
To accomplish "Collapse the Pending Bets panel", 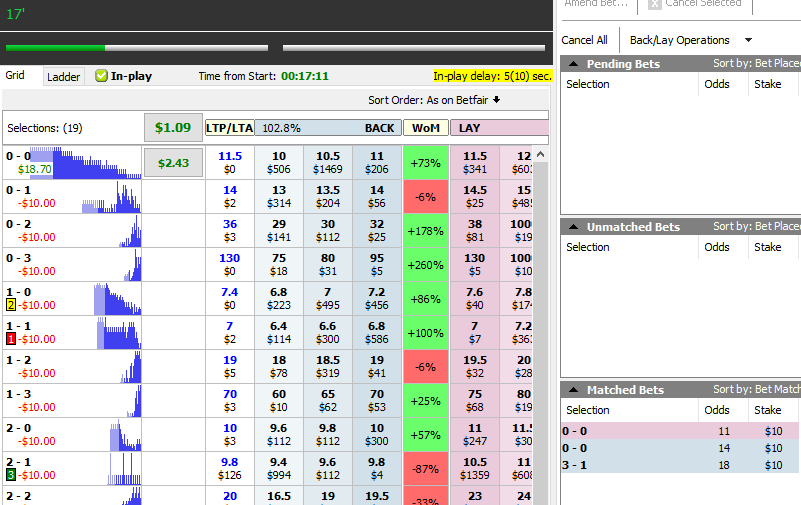I will coord(574,64).
